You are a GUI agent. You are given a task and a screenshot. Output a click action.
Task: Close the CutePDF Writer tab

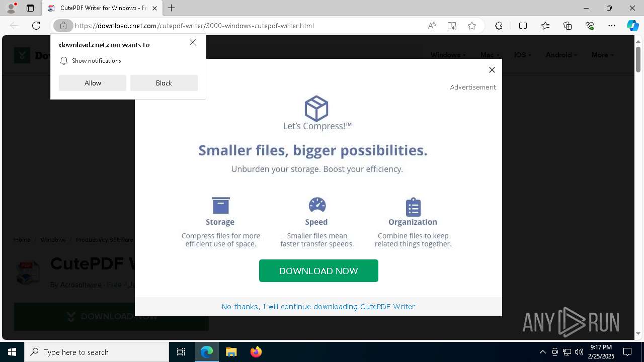(x=154, y=8)
